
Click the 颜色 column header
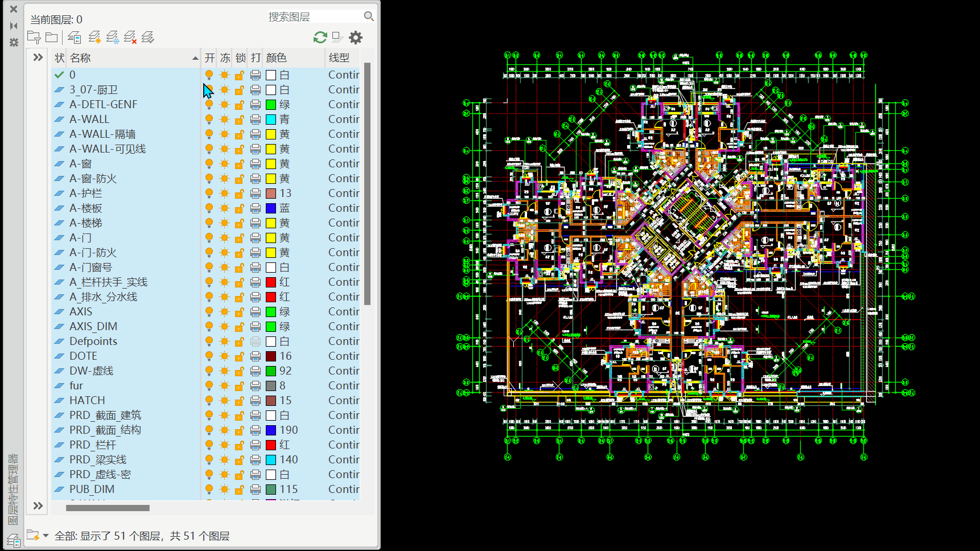tap(277, 58)
